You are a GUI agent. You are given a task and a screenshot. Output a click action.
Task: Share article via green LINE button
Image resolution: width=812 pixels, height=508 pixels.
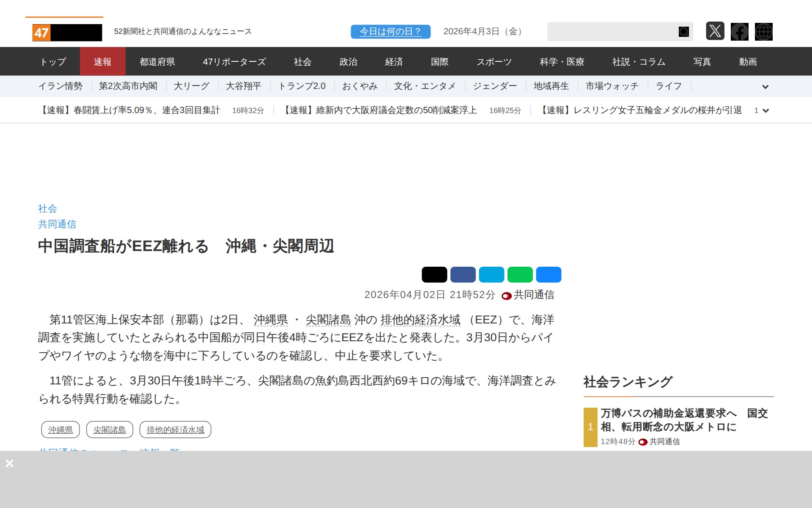520,275
